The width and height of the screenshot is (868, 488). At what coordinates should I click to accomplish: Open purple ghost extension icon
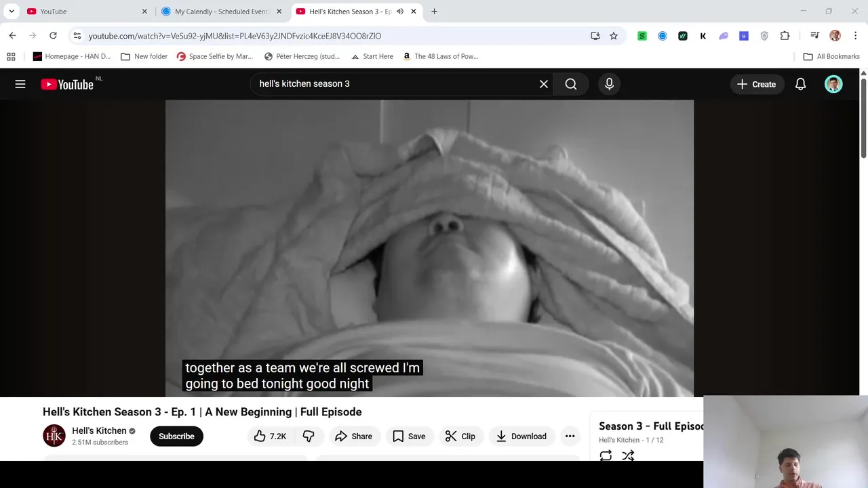coord(724,36)
